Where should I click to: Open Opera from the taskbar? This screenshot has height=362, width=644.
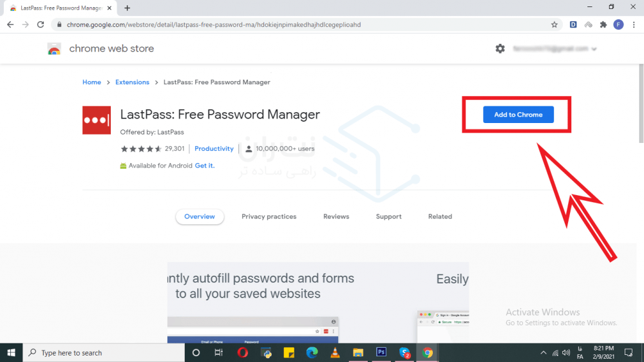pyautogui.click(x=242, y=352)
